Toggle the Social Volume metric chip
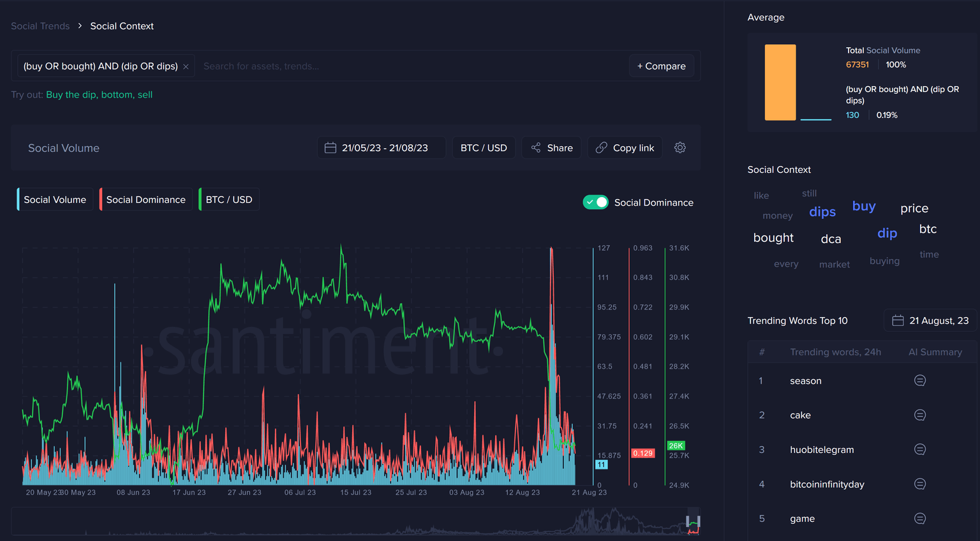The image size is (980, 541). pos(55,200)
